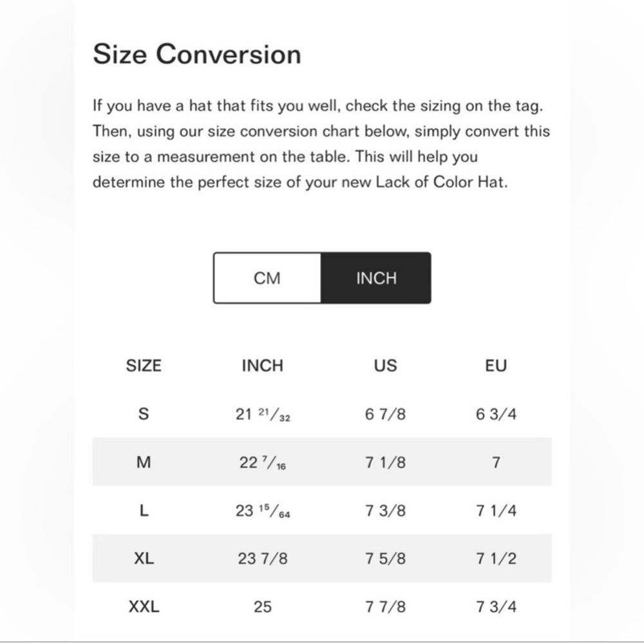Select the 22 7/16 inch measurement
The image size is (644, 644).
(263, 462)
